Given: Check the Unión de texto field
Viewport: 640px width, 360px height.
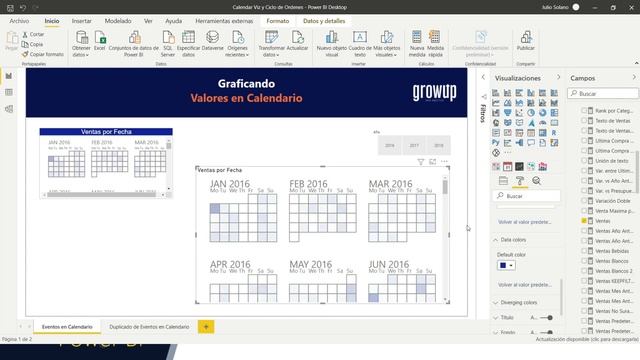Looking at the screenshot, I should (584, 160).
